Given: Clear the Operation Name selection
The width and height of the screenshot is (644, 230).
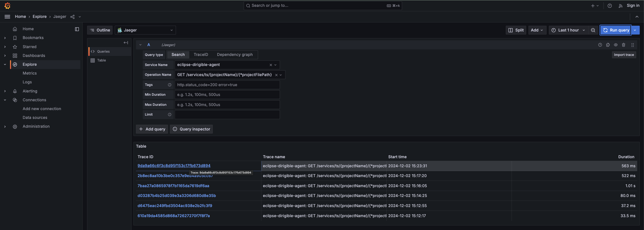Looking at the screenshot, I should click(x=276, y=75).
